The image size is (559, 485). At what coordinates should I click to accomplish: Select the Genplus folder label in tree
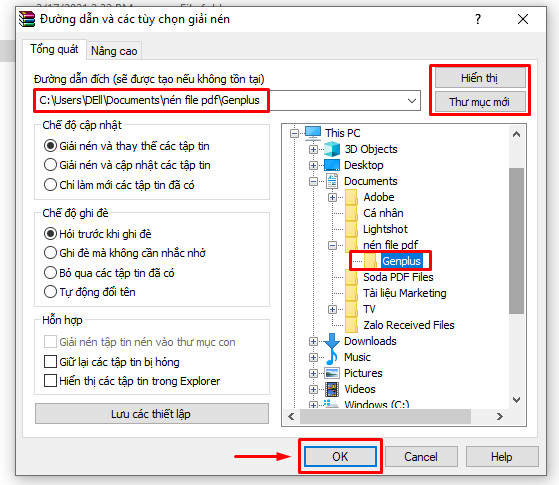tap(401, 261)
